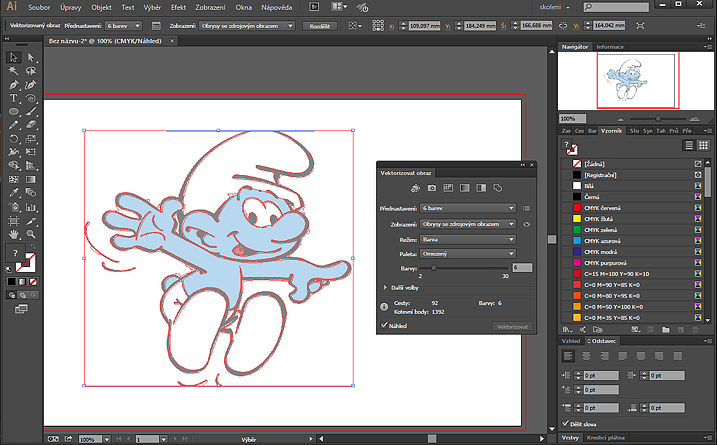Open Přednastavení dropdown in control bar
Image resolution: width=717 pixels, height=445 pixels.
123,26
